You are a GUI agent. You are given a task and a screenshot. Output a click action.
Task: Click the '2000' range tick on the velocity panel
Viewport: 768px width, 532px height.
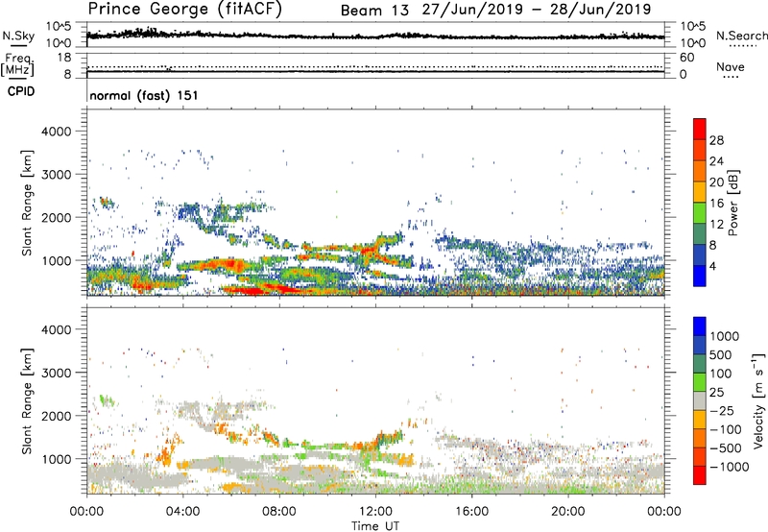tap(56, 416)
